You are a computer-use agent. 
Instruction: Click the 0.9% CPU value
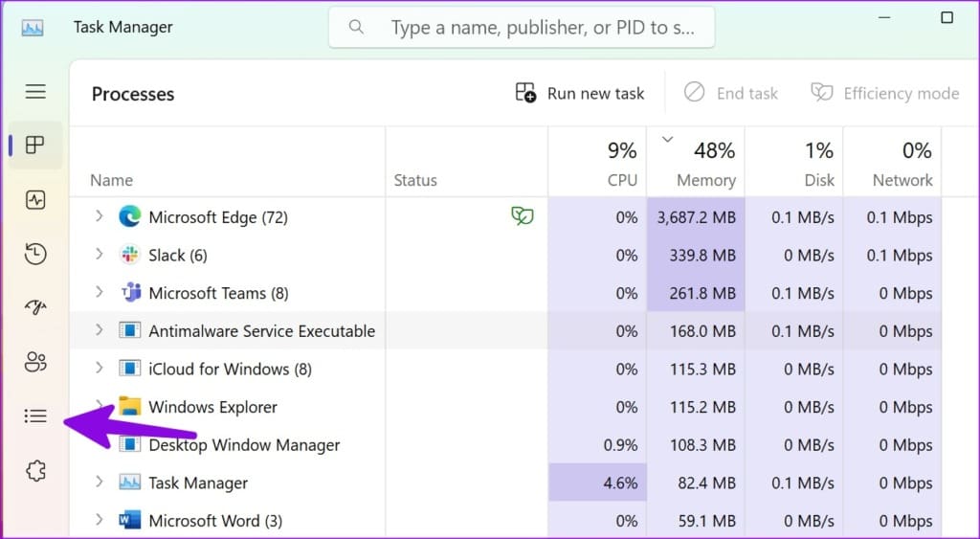click(x=620, y=445)
